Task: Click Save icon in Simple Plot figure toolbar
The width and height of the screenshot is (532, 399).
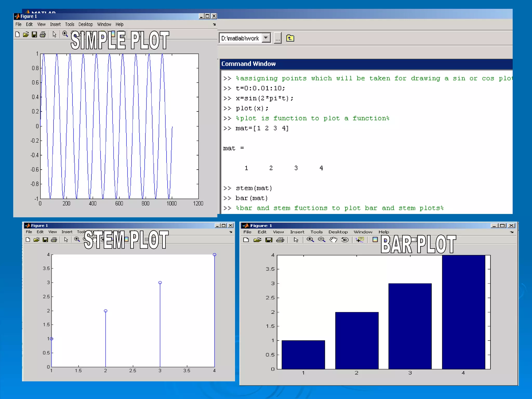Action: pos(34,34)
